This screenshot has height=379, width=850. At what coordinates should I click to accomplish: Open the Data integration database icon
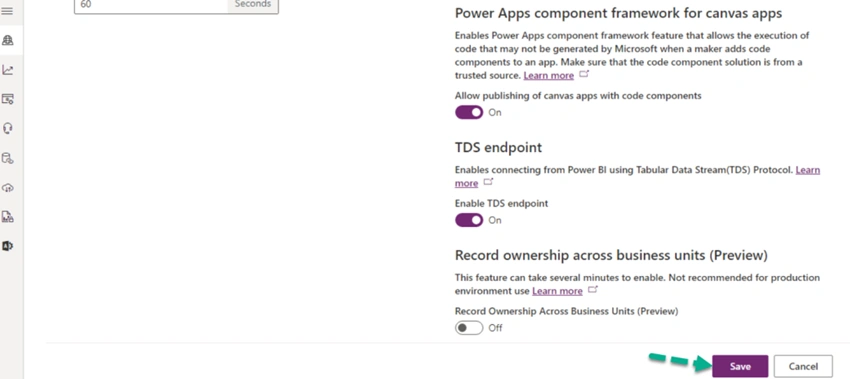(x=8, y=158)
